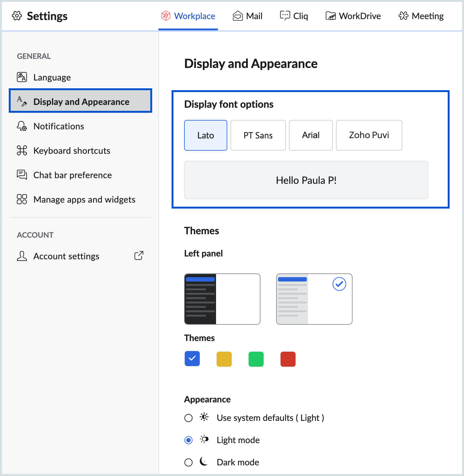
Task: Go to the Meeting tab
Action: pyautogui.click(x=421, y=16)
